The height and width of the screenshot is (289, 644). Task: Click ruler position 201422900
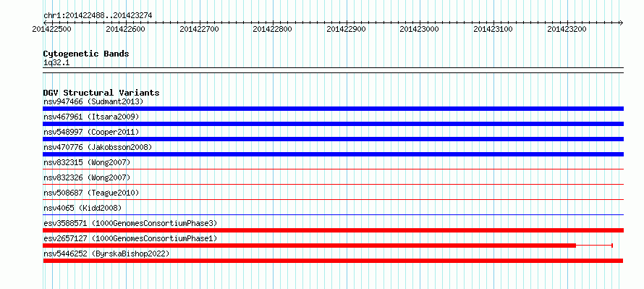[x=346, y=29]
